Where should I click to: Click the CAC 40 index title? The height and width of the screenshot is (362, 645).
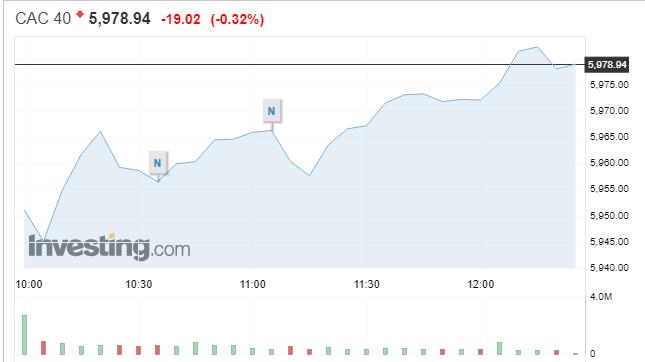point(43,19)
